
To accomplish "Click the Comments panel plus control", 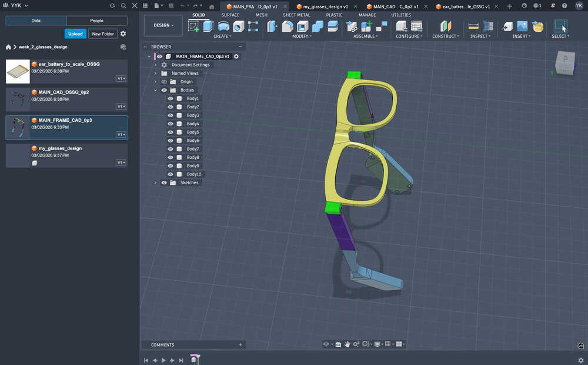I will [240, 344].
